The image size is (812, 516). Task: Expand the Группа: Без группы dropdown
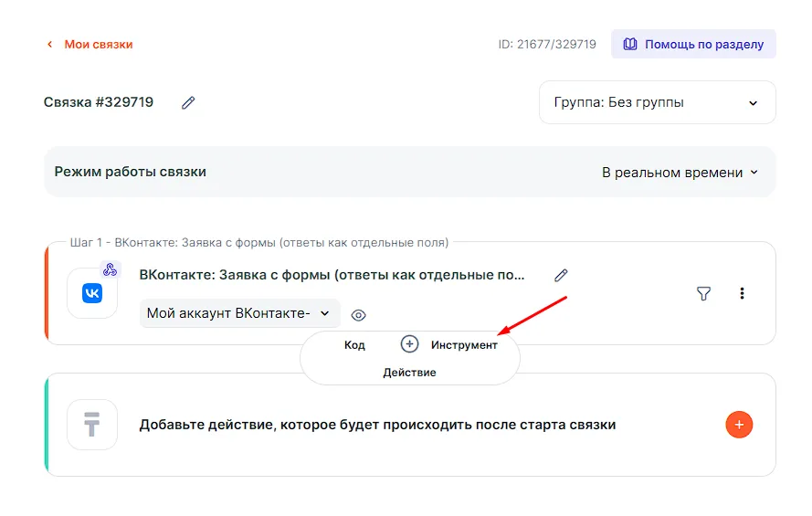click(x=657, y=102)
